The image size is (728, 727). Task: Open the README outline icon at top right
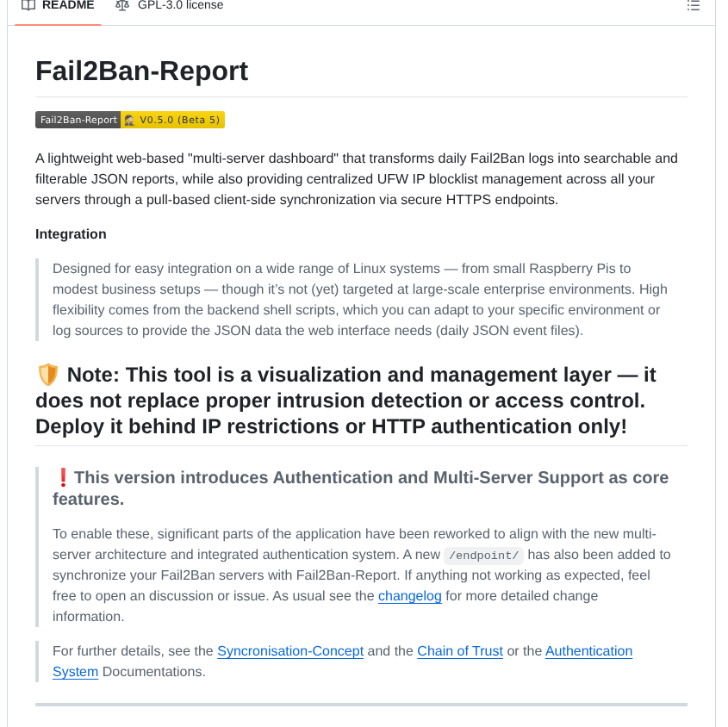click(x=694, y=6)
